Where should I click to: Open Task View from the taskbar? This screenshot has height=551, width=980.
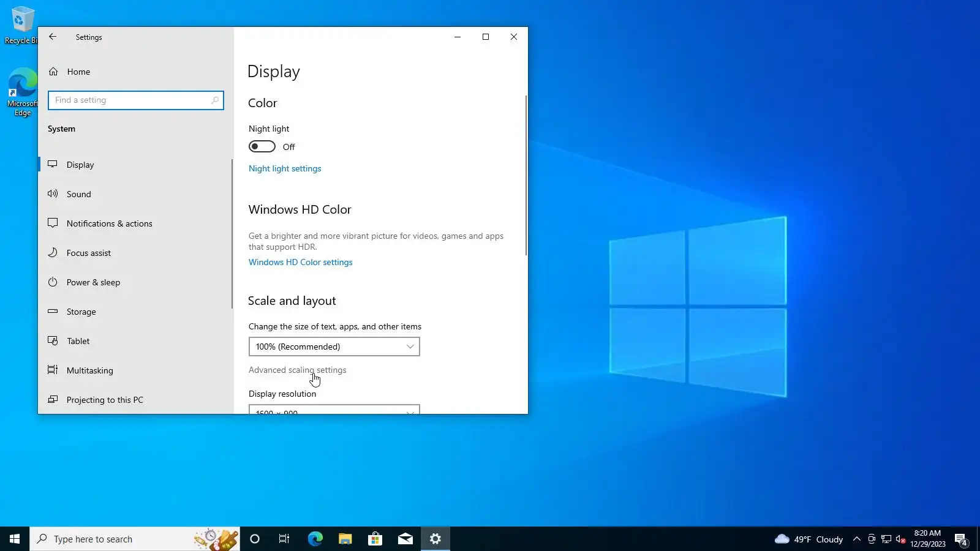(284, 539)
